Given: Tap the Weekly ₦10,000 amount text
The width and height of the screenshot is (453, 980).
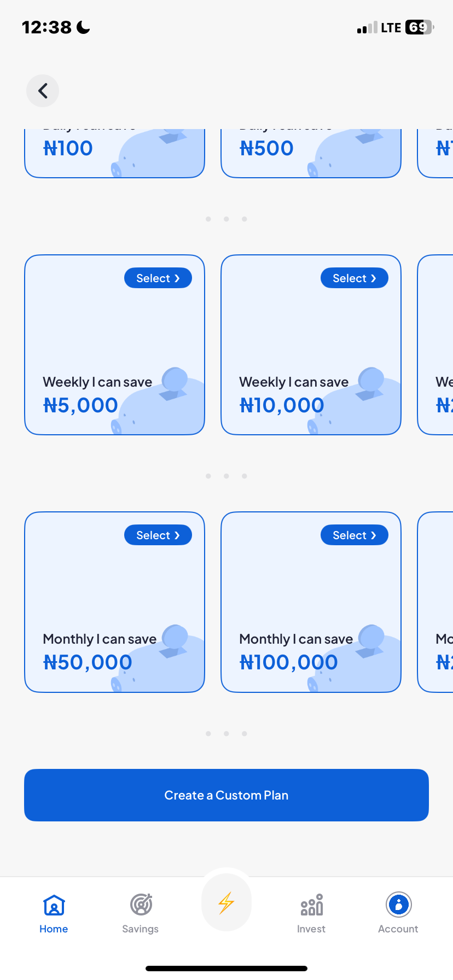Looking at the screenshot, I should point(282,406).
